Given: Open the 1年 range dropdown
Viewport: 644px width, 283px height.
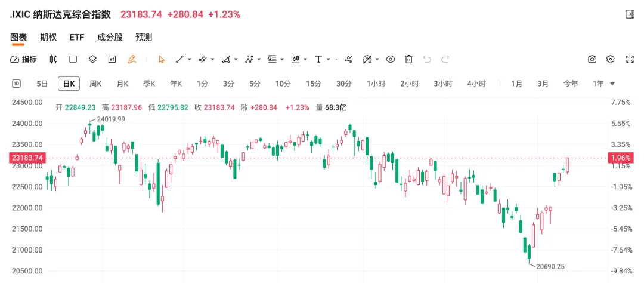Looking at the screenshot, I should (x=603, y=84).
